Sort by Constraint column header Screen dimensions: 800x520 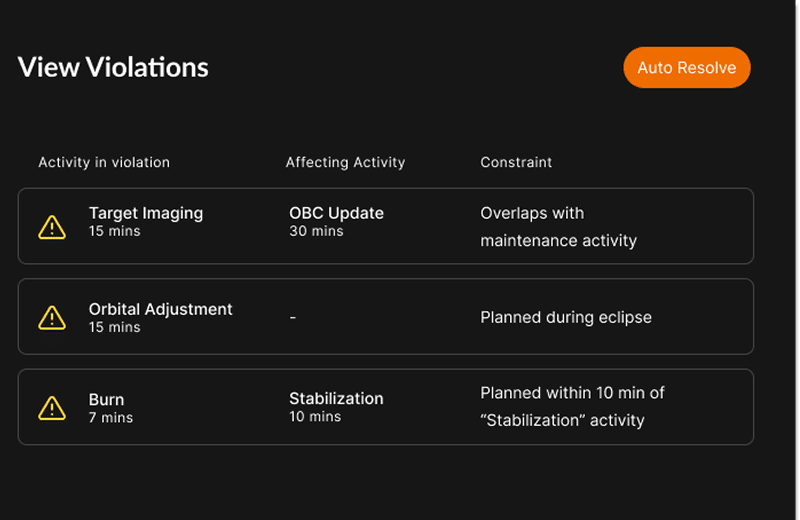click(516, 162)
